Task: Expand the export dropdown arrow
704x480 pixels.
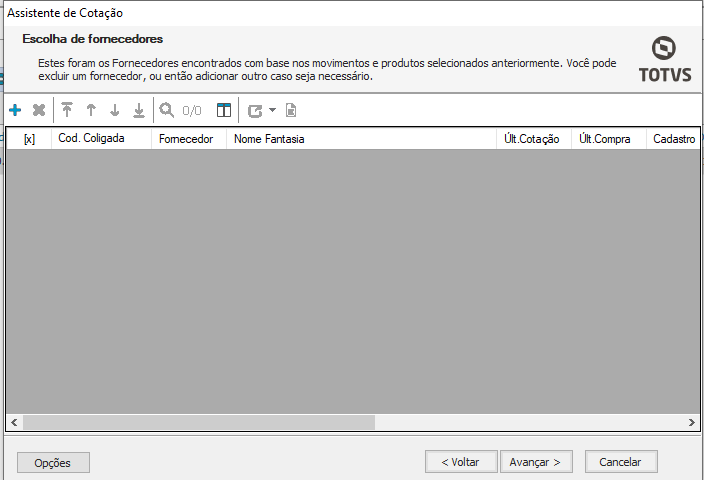Action: 272,110
